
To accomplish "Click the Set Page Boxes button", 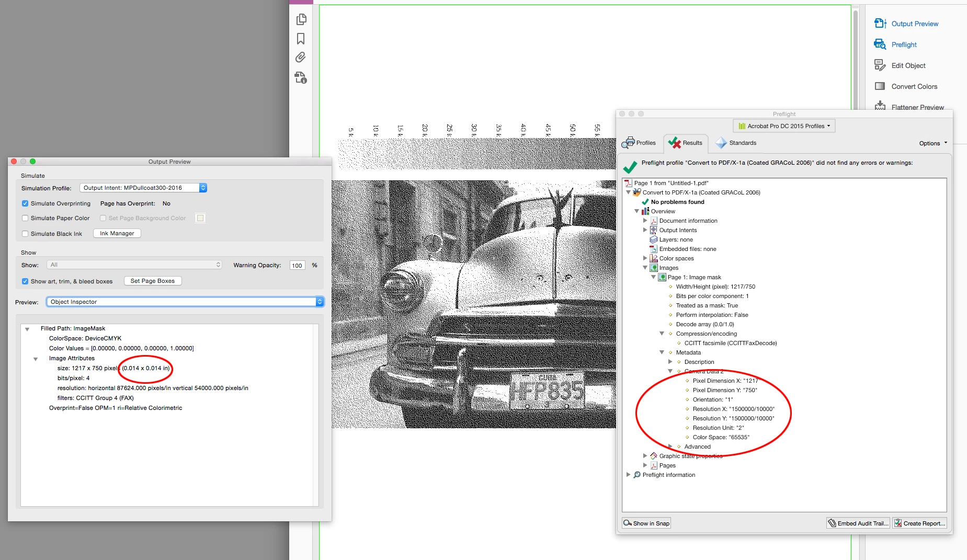I will tap(153, 281).
